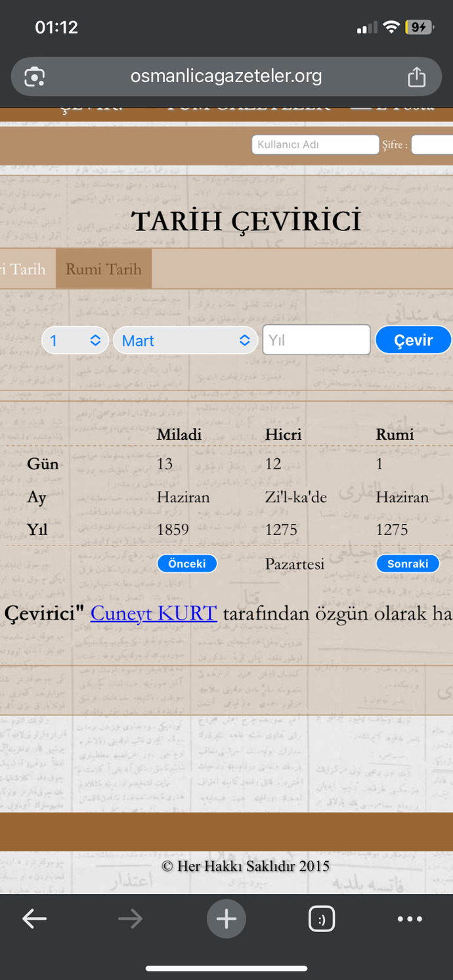Focus the Yıl year input field
453x980 pixels.
coord(316,340)
